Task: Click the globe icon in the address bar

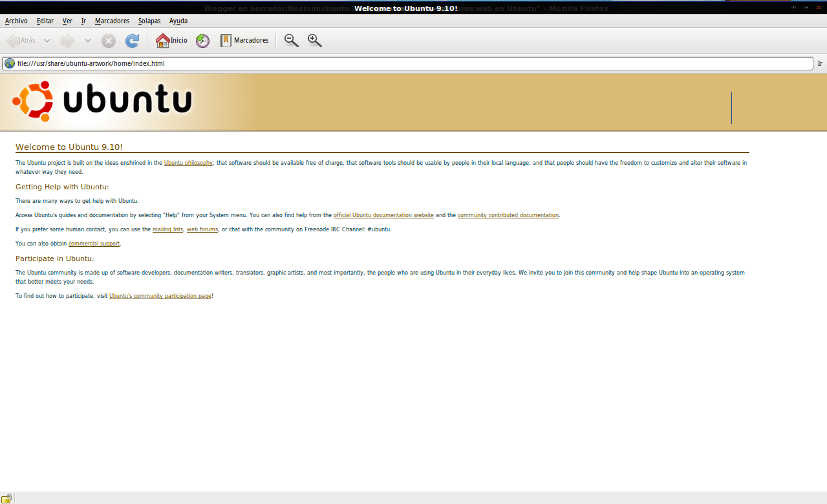Action: 10,63
